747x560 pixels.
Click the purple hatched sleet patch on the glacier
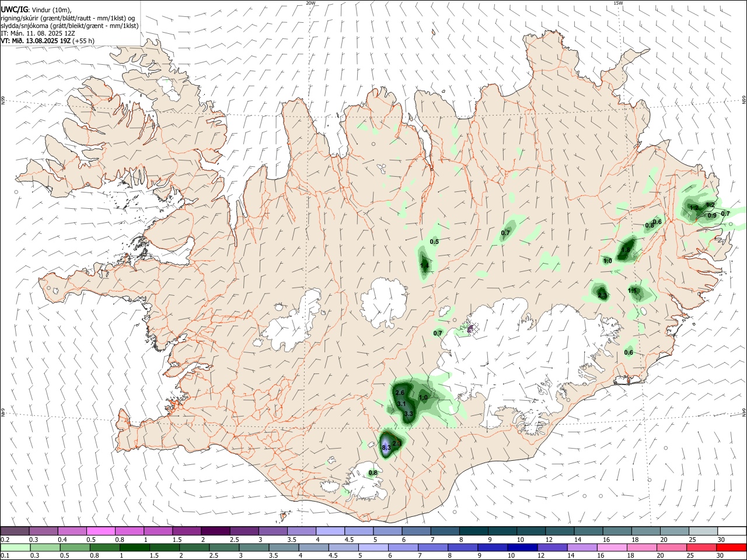click(x=473, y=329)
